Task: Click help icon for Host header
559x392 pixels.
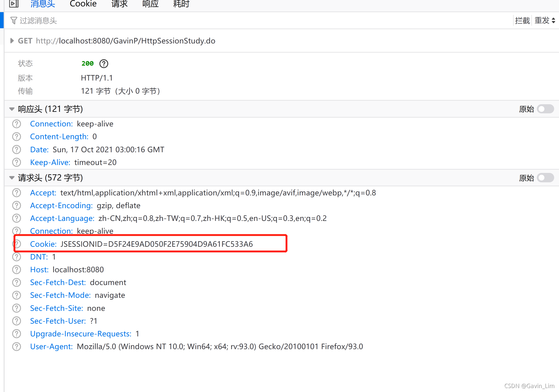Action: 16,270
